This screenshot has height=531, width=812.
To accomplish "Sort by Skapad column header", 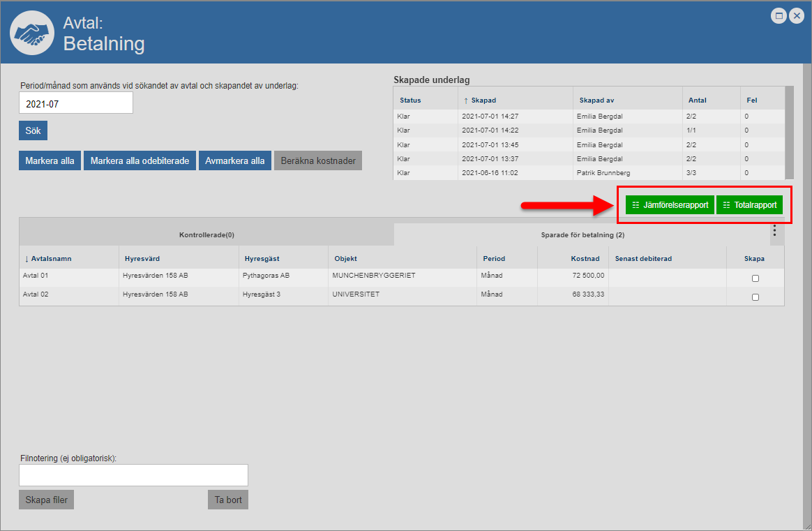I will coord(483,100).
